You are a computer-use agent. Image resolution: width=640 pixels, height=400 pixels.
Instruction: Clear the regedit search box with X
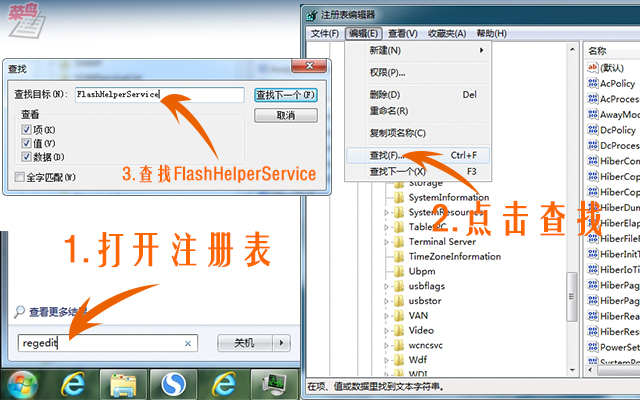(188, 344)
